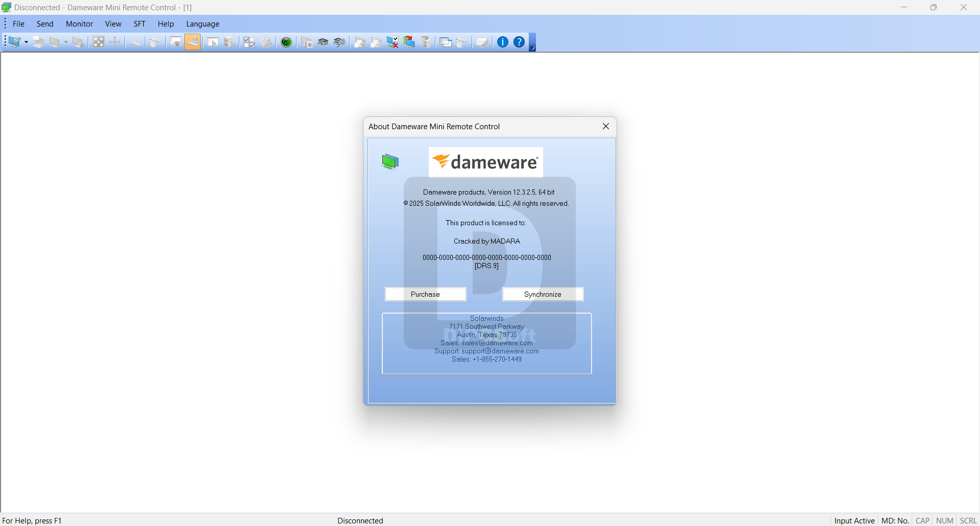Click the Connect toolbar icon
The width and height of the screenshot is (980, 526).
pyautogui.click(x=14, y=42)
